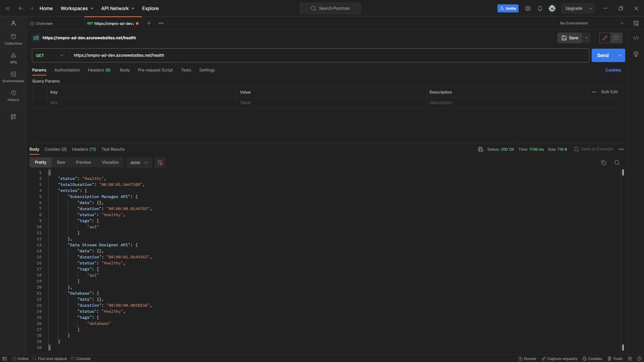Click the request URL input field
This screenshot has width=644, height=362.
point(329,55)
